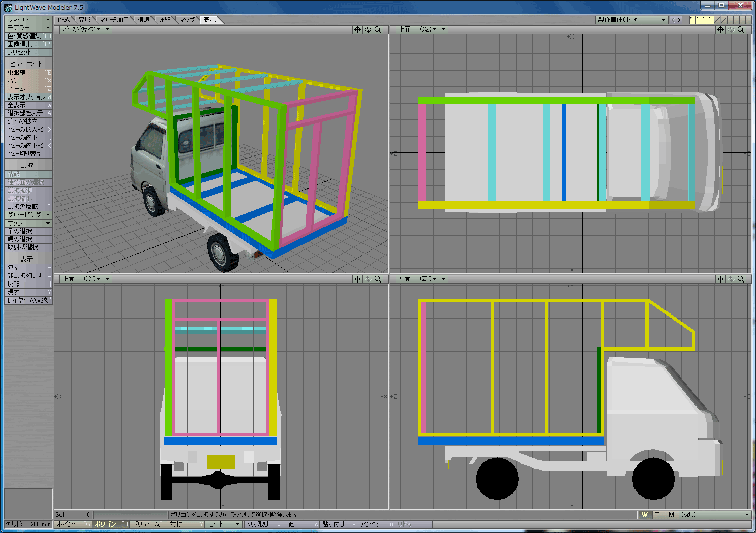This screenshot has width=756, height=533.
Task: Click the pan icon in the side (ZY) viewport
Action: (x=720, y=279)
